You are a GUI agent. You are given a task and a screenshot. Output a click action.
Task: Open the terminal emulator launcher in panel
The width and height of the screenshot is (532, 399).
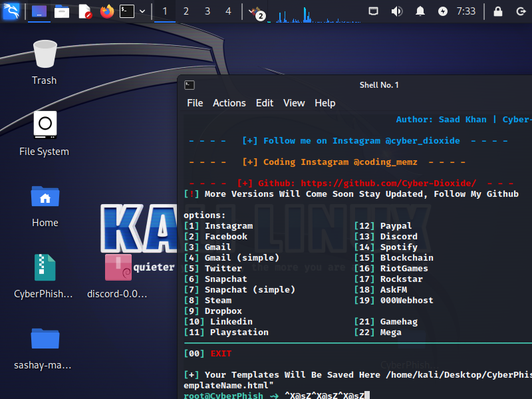pos(127,11)
